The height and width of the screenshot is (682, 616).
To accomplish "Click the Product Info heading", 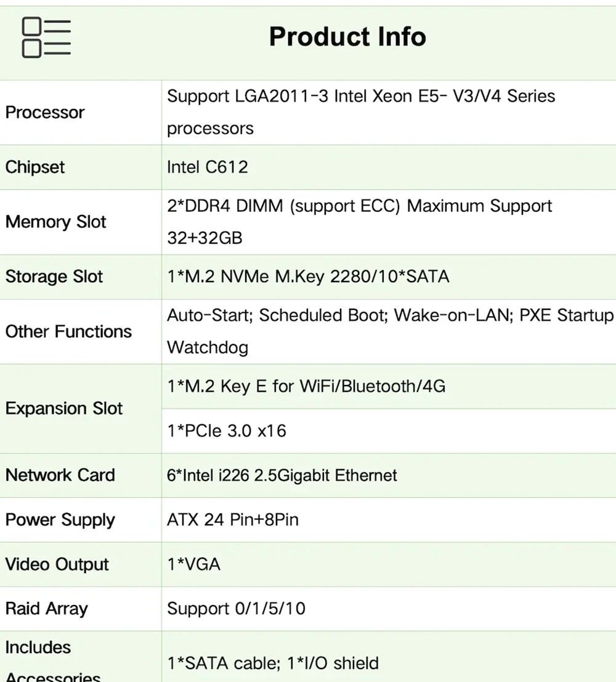I will (347, 37).
